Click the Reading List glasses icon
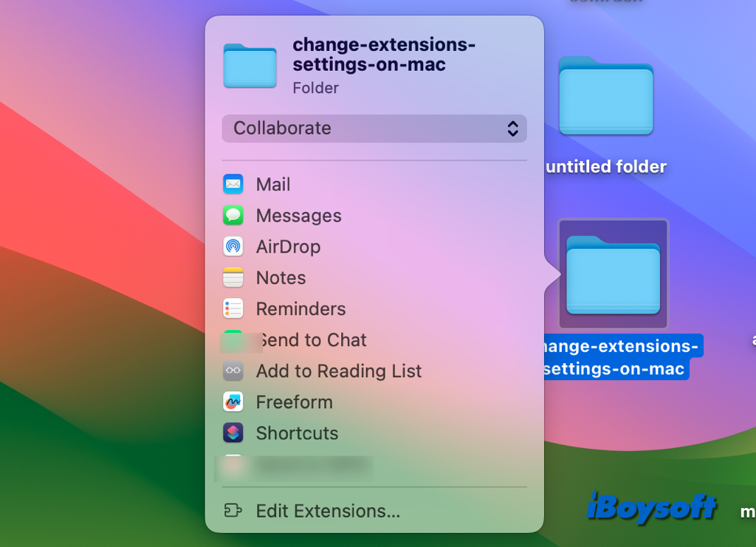The width and height of the screenshot is (756, 547). 233,371
